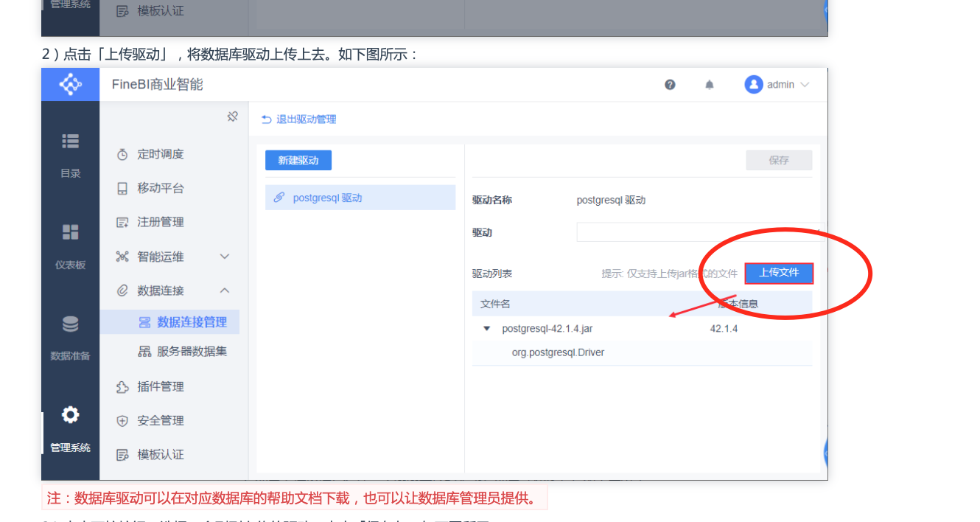
Task: Click the 定时调度 clock icon
Action: pyautogui.click(x=122, y=155)
